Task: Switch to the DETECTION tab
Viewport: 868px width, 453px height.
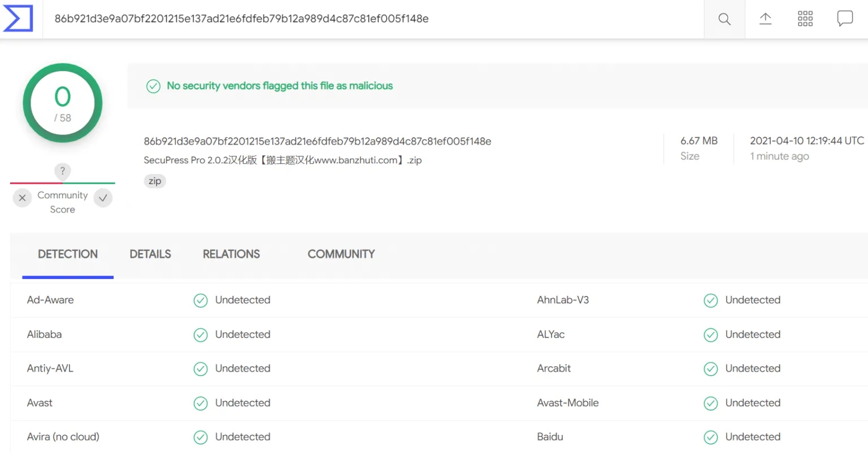Action: [x=68, y=254]
